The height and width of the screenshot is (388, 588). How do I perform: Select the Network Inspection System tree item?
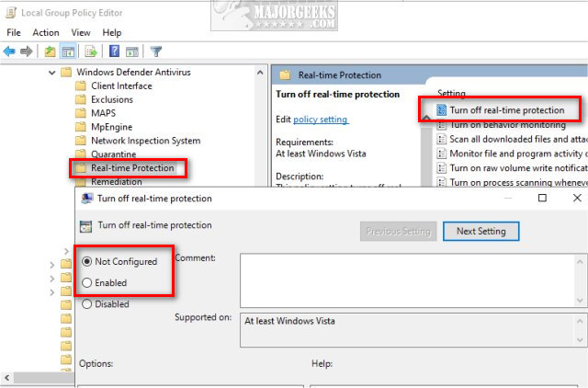145,141
